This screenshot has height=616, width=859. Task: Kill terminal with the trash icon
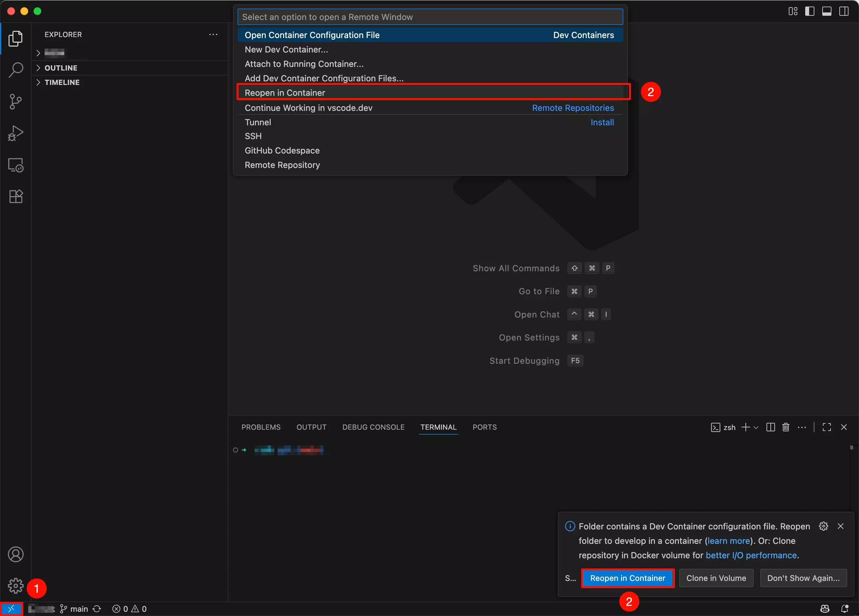786,427
